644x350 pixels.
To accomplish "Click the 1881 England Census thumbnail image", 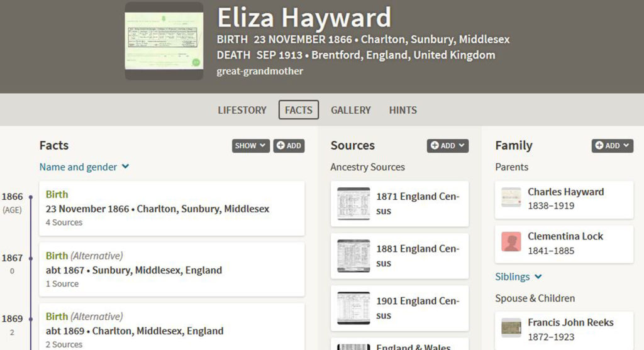I will pyautogui.click(x=353, y=256).
